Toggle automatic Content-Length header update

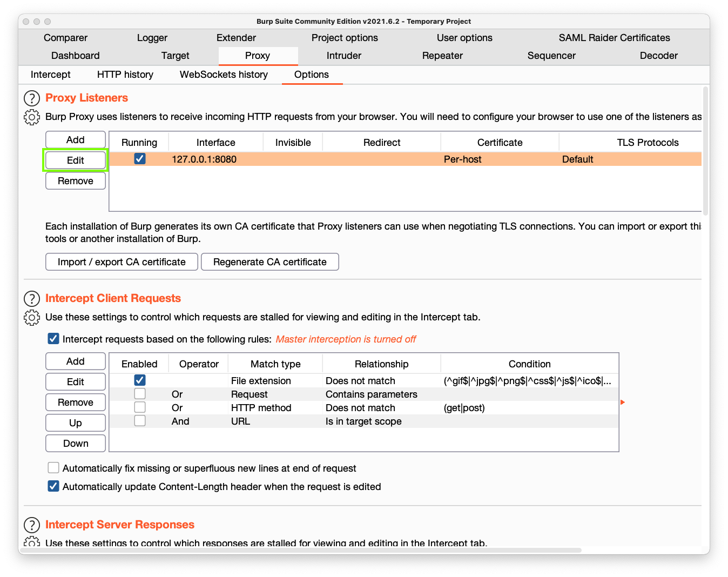tap(53, 486)
